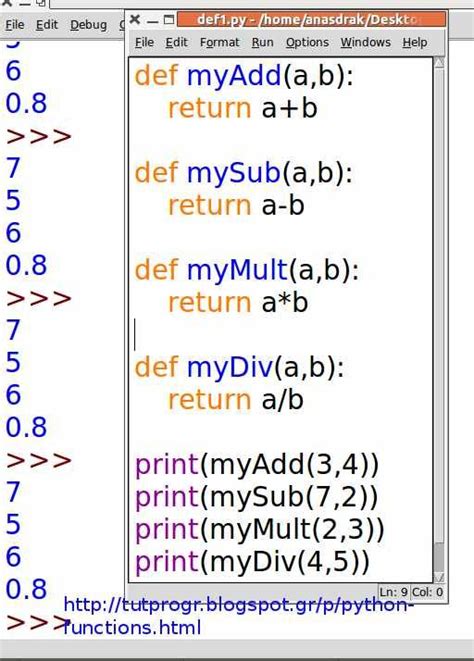Open the File menu in Python shell window
The height and width of the screenshot is (661, 474).
pyautogui.click(x=14, y=25)
